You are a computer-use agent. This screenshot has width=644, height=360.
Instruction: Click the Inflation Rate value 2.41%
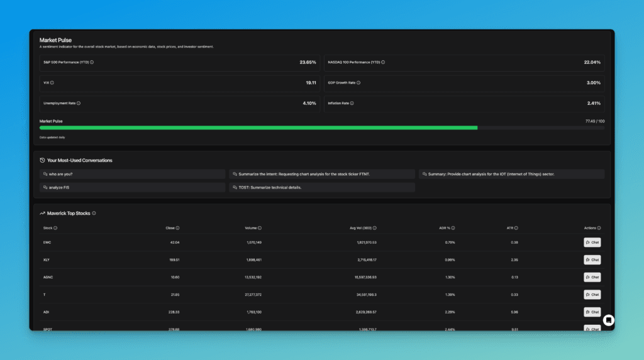[x=594, y=103]
